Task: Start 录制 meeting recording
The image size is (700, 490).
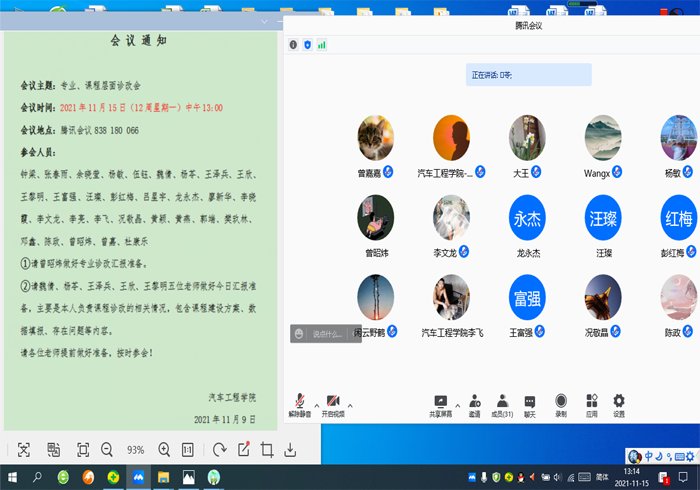Action: pos(561,405)
